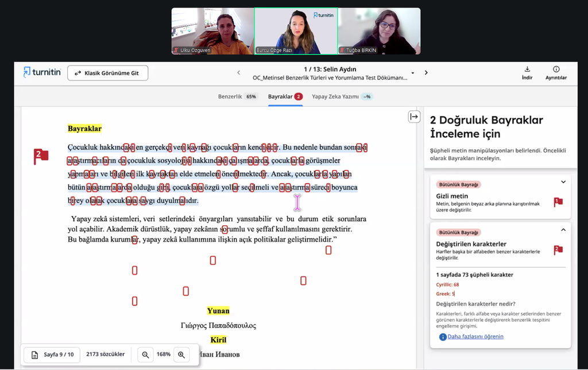Click the zoom in magnifier icon
The width and height of the screenshot is (588, 370).
pos(181,354)
